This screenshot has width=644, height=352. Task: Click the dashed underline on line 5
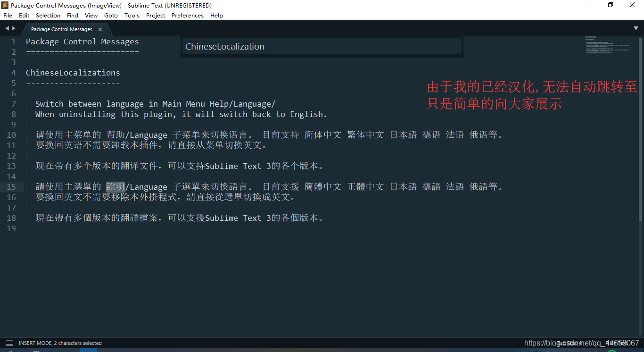pyautogui.click(x=73, y=83)
